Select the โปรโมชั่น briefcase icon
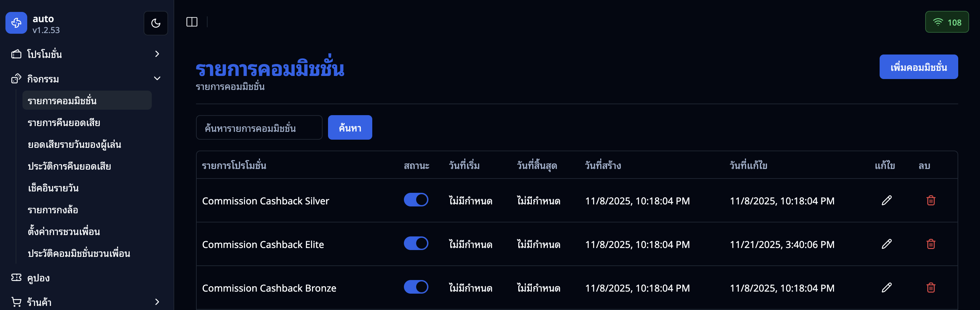 coord(16,54)
